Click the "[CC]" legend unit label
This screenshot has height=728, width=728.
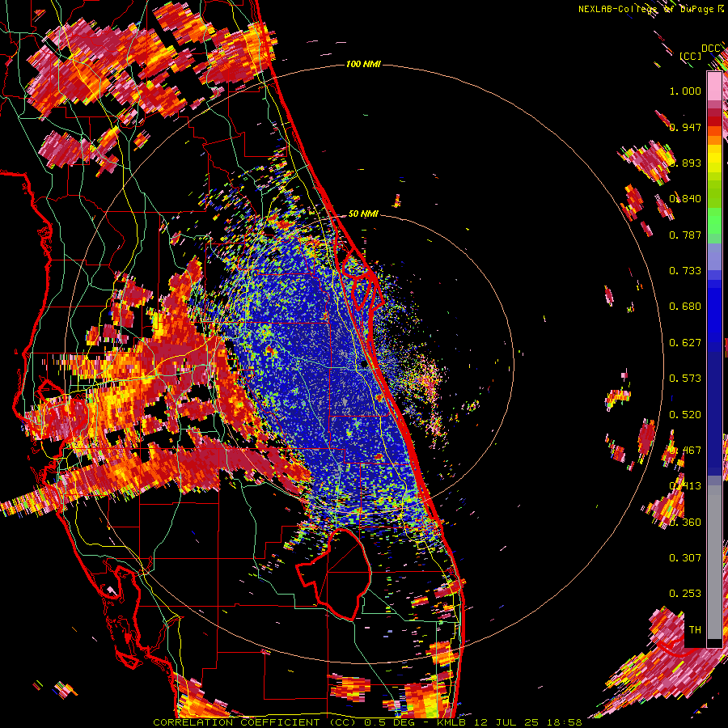pos(690,56)
